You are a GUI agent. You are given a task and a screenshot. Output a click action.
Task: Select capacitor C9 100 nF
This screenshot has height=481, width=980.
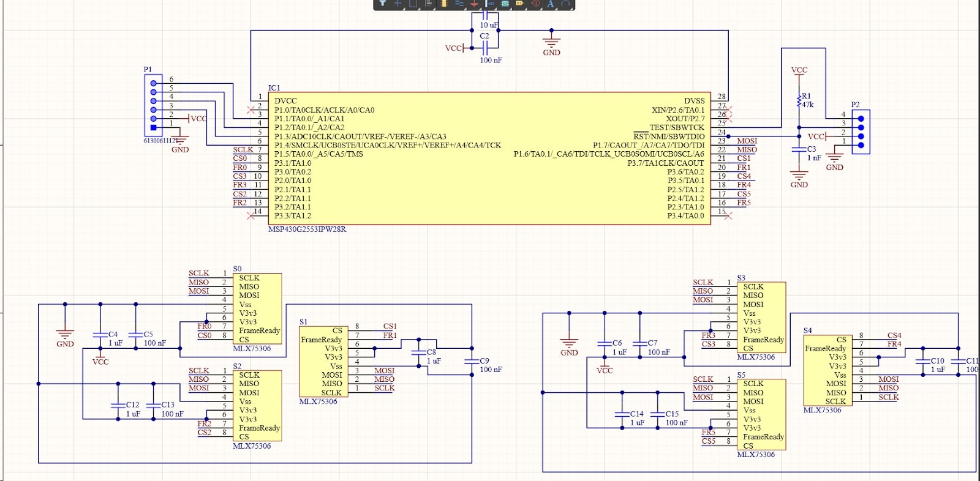click(x=472, y=362)
